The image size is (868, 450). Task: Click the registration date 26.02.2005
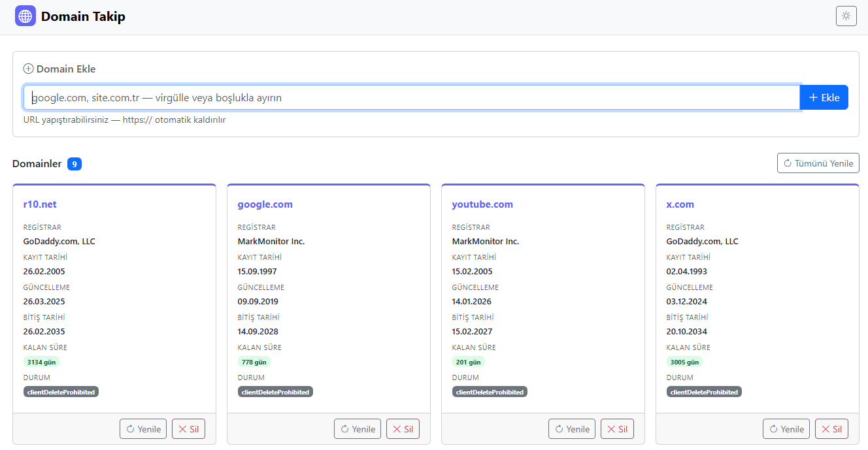44,271
